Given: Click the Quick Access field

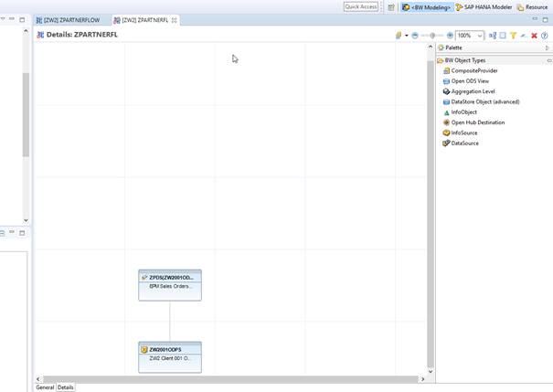Looking at the screenshot, I should click(361, 6).
